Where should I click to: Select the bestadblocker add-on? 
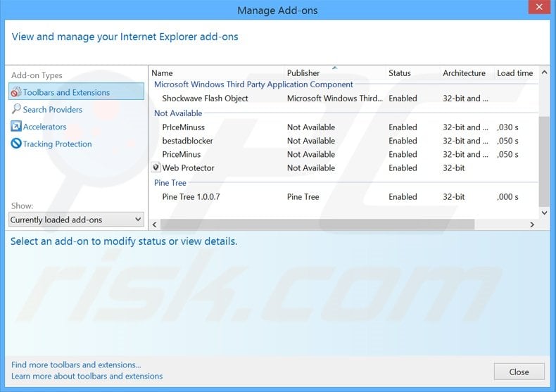[344, 141]
